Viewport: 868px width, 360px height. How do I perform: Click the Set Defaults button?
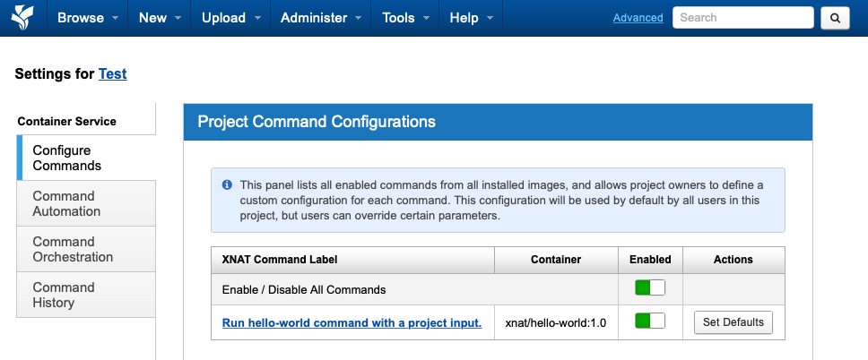[x=733, y=322]
